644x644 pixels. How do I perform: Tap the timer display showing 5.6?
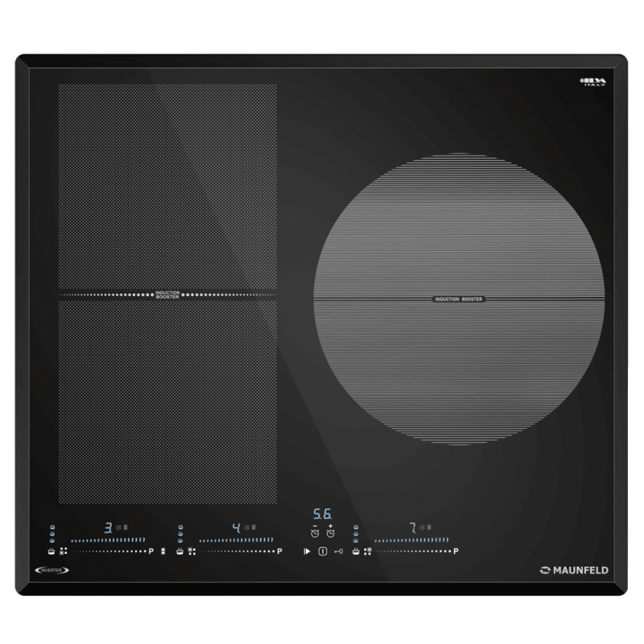322,514
